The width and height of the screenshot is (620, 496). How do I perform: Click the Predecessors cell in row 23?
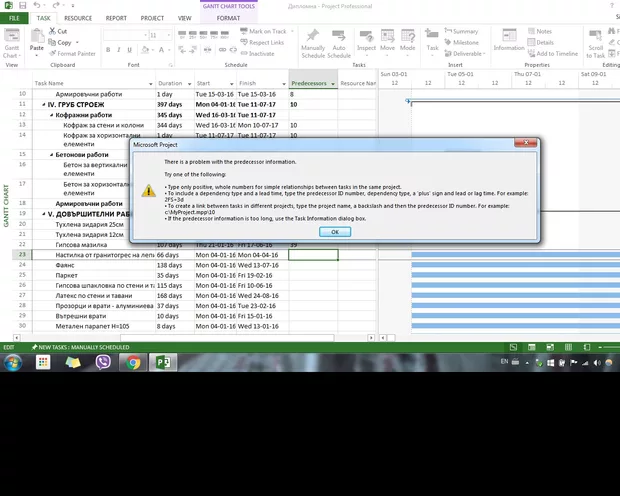[312, 255]
